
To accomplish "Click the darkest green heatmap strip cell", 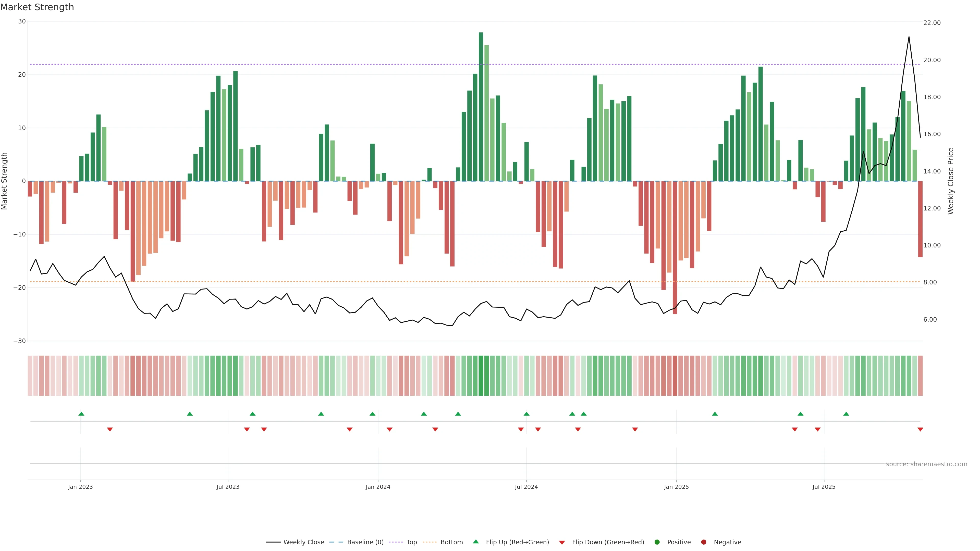I will 481,376.
